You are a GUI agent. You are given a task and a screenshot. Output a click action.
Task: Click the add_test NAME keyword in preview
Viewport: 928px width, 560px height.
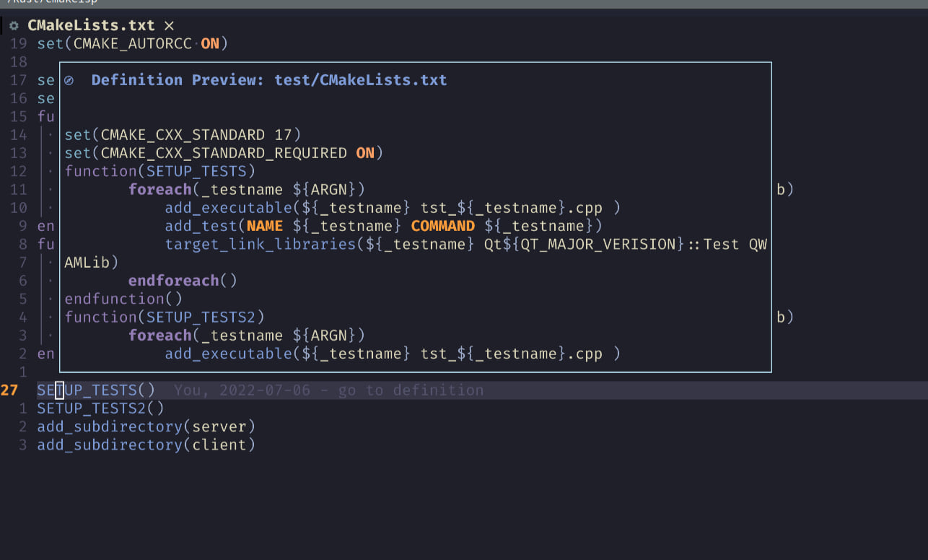click(x=265, y=226)
